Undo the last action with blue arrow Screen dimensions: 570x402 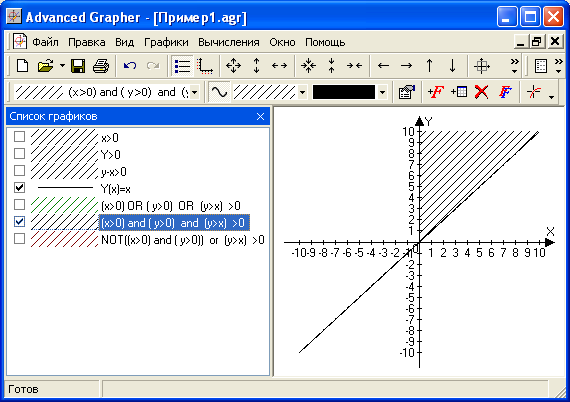(130, 66)
